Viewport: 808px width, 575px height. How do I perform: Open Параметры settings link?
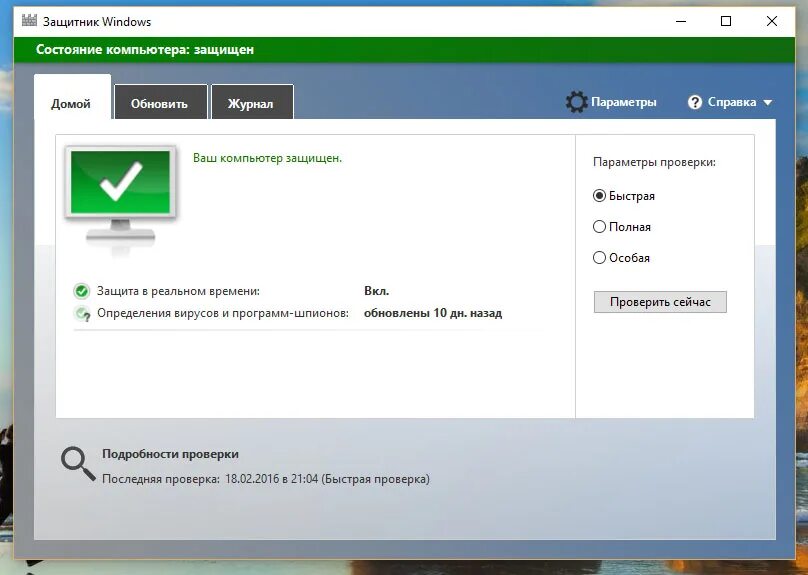point(624,102)
